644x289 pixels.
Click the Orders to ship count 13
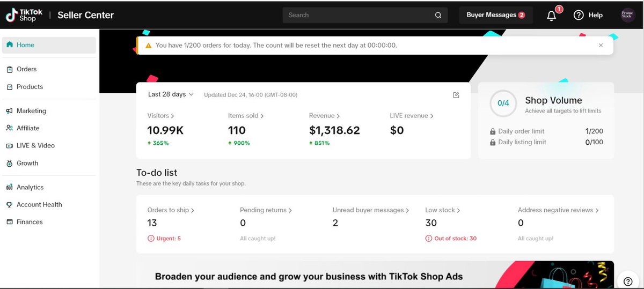tap(152, 223)
